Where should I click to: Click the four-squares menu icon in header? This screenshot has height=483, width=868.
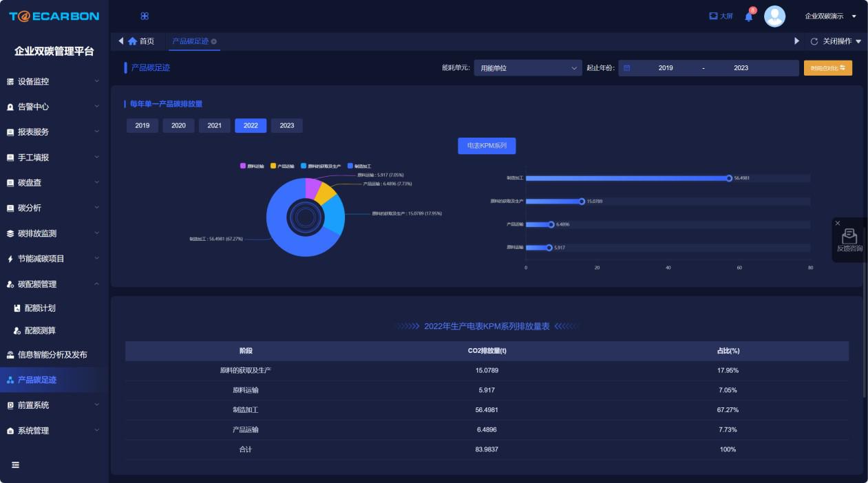pyautogui.click(x=145, y=16)
